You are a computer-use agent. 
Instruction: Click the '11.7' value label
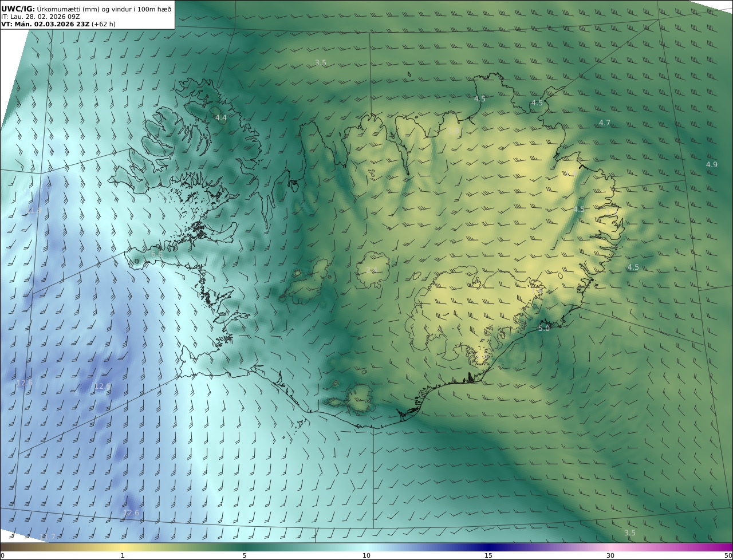48,537
